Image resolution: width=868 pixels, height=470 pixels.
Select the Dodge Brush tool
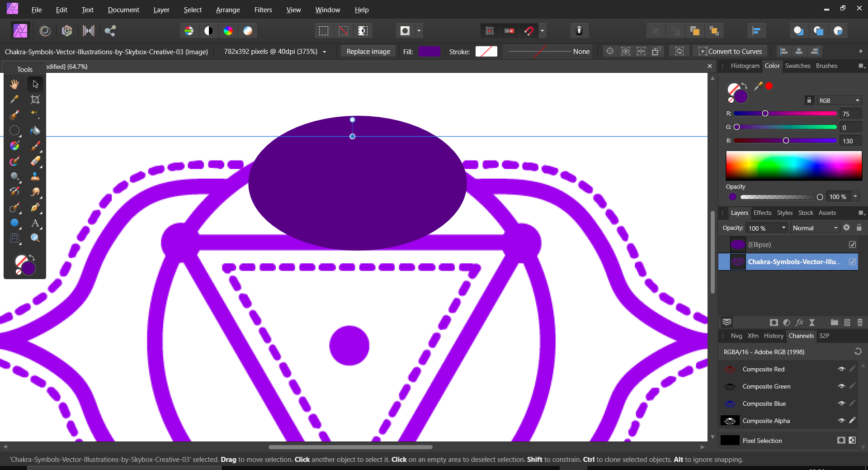pyautogui.click(x=14, y=176)
